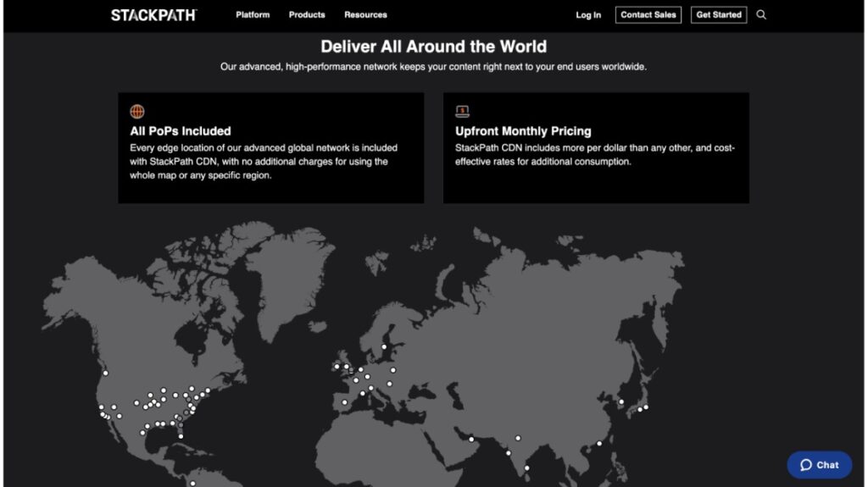868x487 pixels.
Task: Click the Upfront Monthly Pricing heading
Action: (x=523, y=131)
